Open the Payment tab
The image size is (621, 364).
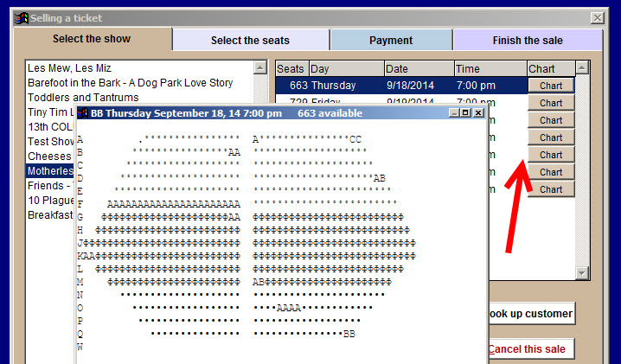(391, 41)
